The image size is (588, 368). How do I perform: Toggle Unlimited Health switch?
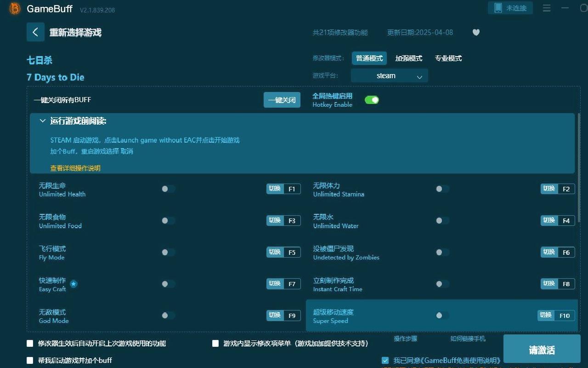tap(168, 189)
